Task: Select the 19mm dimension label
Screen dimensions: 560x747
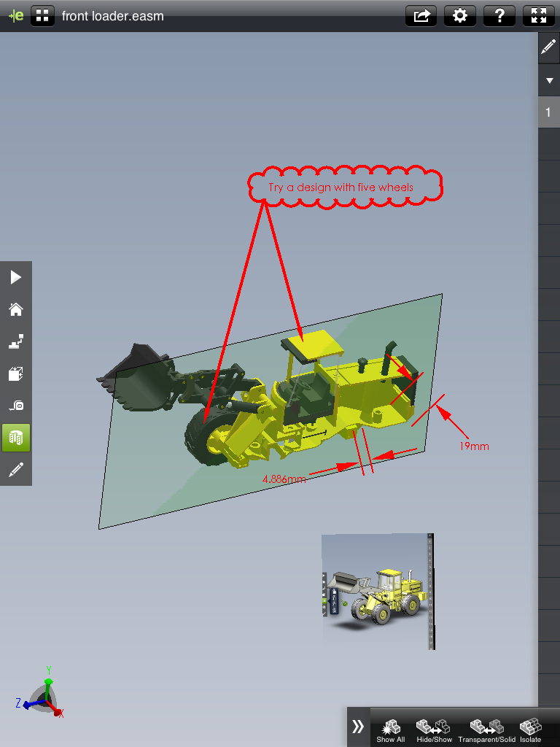Action: 474,446
